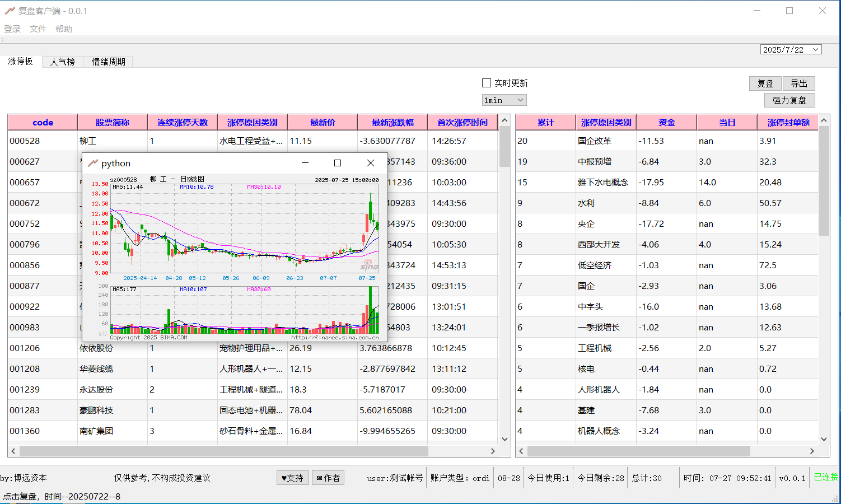
Task: Sort by 资金 column header
Action: pos(667,122)
